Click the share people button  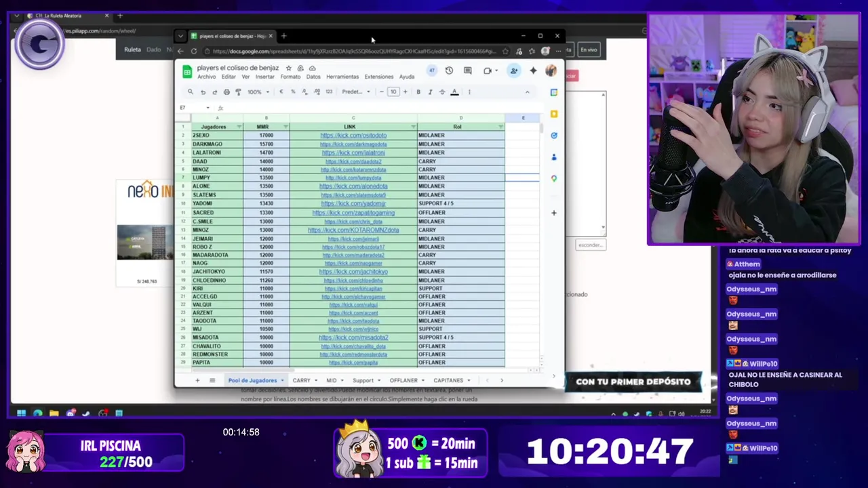(x=514, y=70)
